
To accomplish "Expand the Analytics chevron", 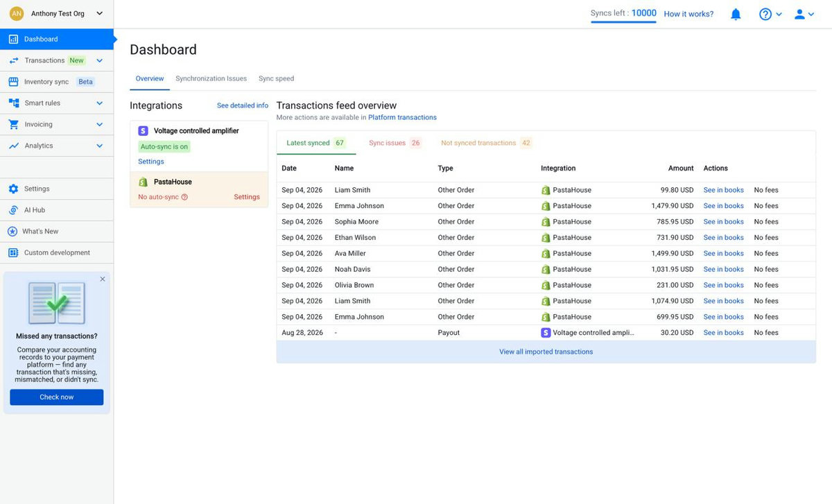I will click(99, 146).
